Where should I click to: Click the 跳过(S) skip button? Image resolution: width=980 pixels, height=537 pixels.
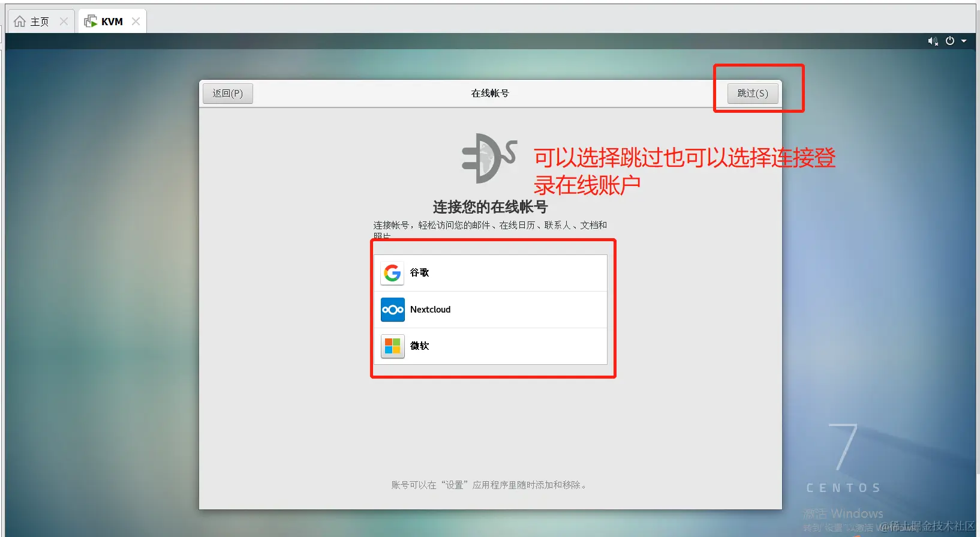[x=753, y=94]
